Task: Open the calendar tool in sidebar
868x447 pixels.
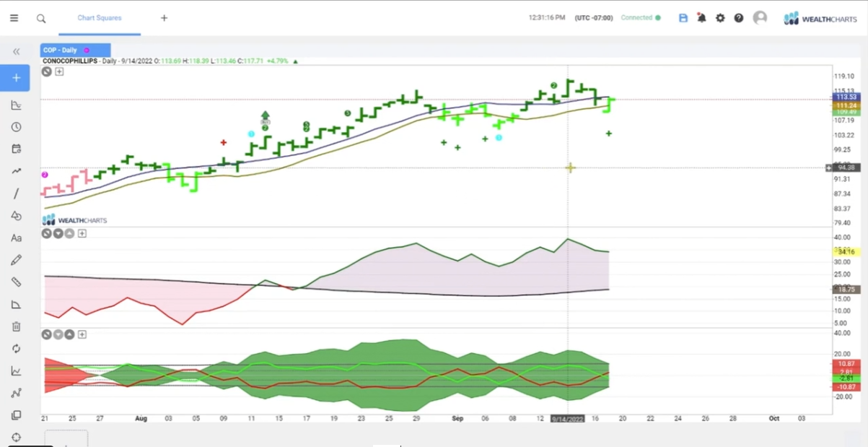Action: [x=16, y=149]
